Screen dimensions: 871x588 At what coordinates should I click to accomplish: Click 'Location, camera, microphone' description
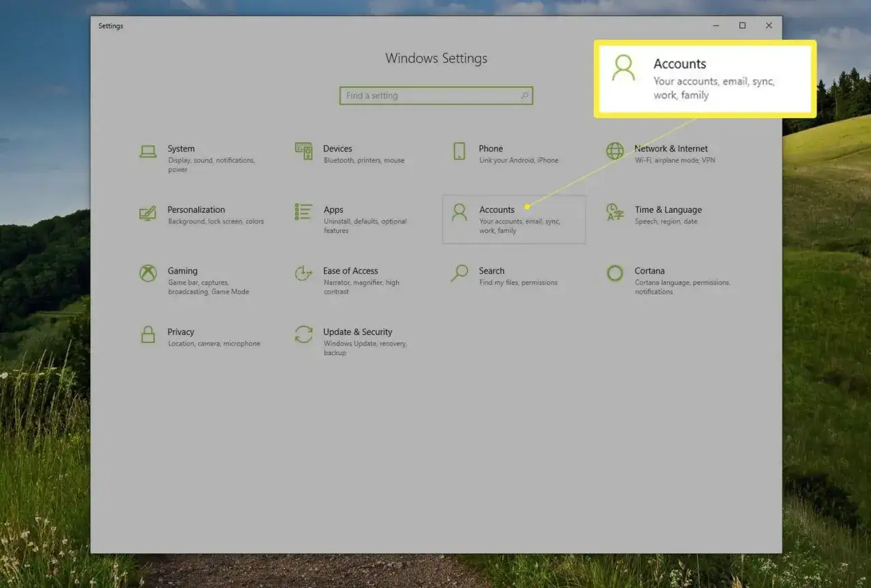[214, 344]
